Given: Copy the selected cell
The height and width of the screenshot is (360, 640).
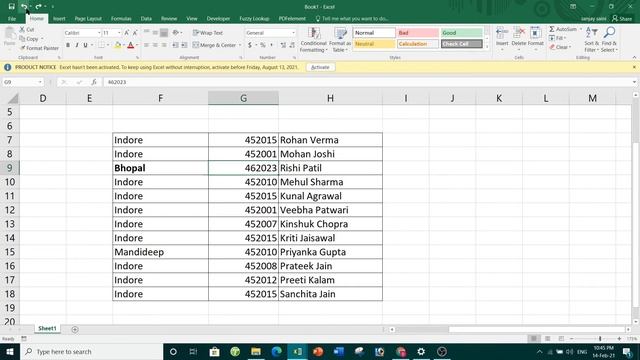Looking at the screenshot, I should click(x=29, y=39).
